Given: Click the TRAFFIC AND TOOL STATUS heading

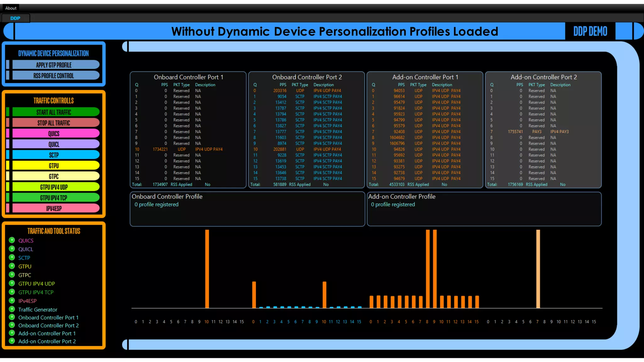Looking at the screenshot, I should click(x=54, y=231).
